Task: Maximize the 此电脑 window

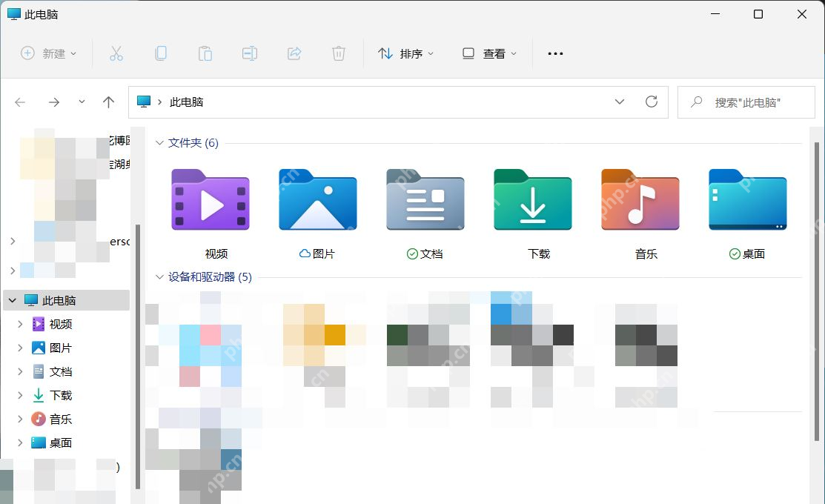Action: pyautogui.click(x=758, y=14)
